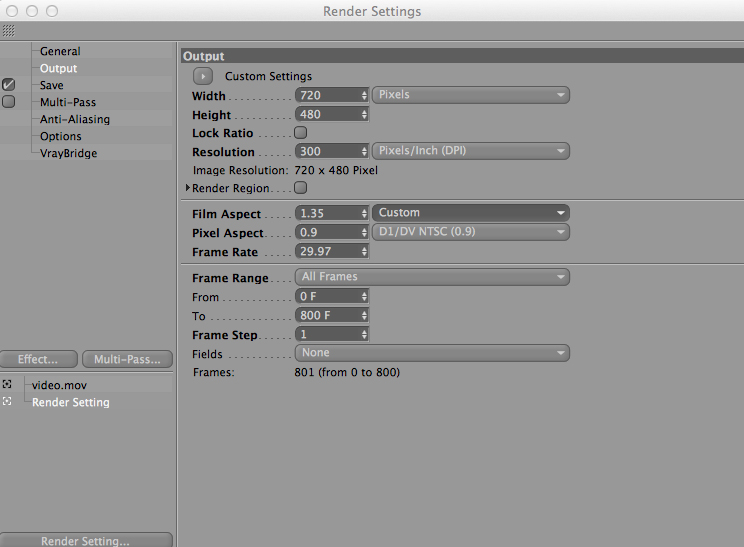Click the icon beside video.mov
The height and width of the screenshot is (547, 744).
coord(7,384)
